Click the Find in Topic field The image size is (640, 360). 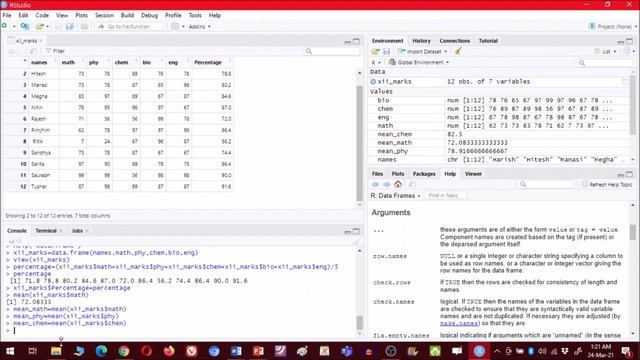(x=445, y=196)
